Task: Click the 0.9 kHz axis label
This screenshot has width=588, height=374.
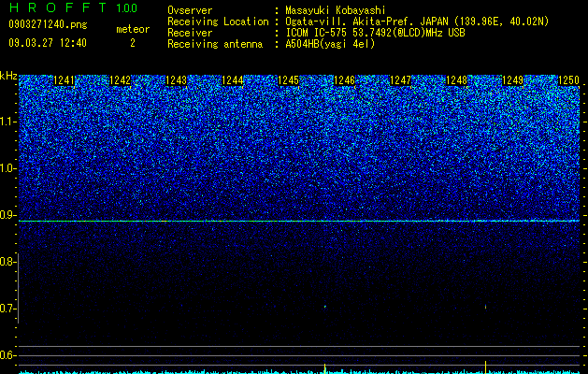Action: [x=7, y=215]
